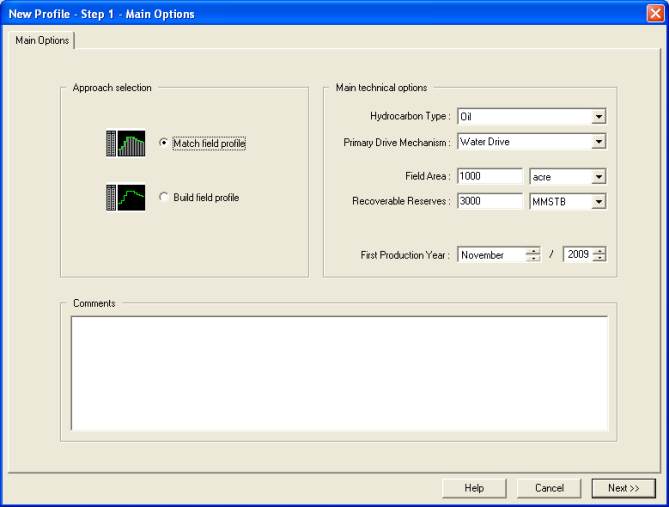Click inside the Comments text area
669x507 pixels.
click(x=339, y=373)
